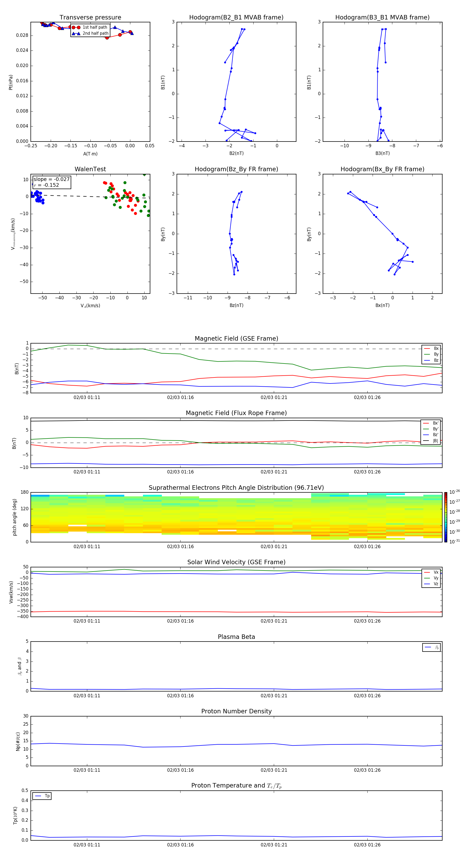The width and height of the screenshot is (473, 868).
Task: Click the pitch angle distribution color bar
Action: (446, 517)
